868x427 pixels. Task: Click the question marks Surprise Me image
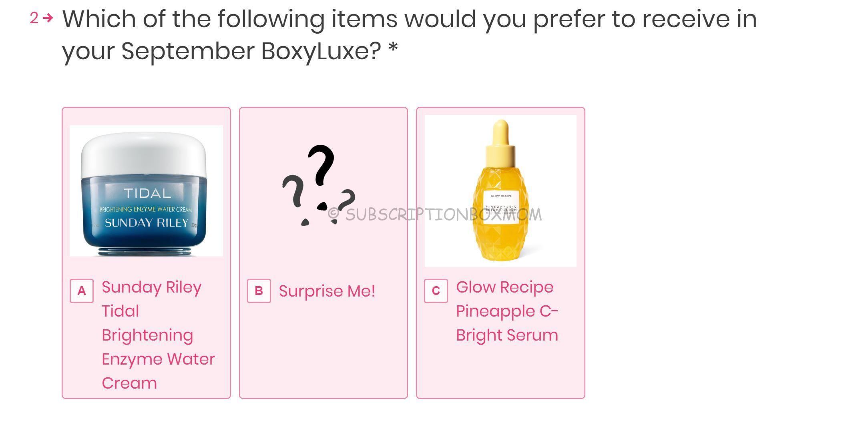point(319,185)
